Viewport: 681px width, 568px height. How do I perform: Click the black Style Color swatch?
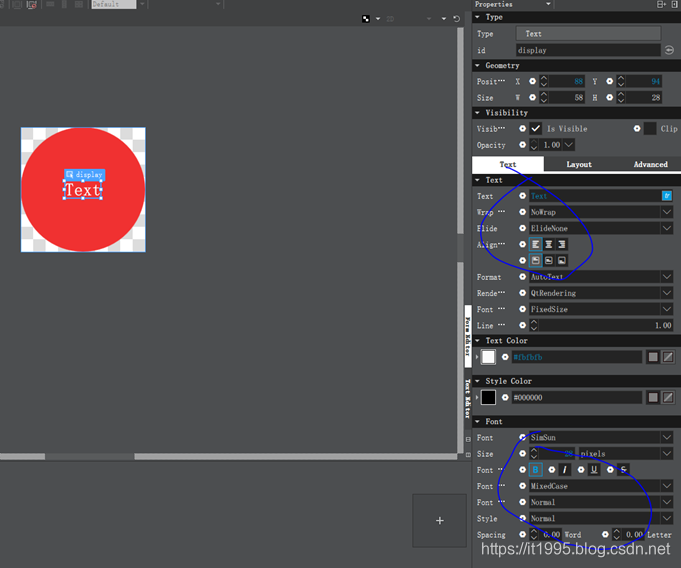488,397
